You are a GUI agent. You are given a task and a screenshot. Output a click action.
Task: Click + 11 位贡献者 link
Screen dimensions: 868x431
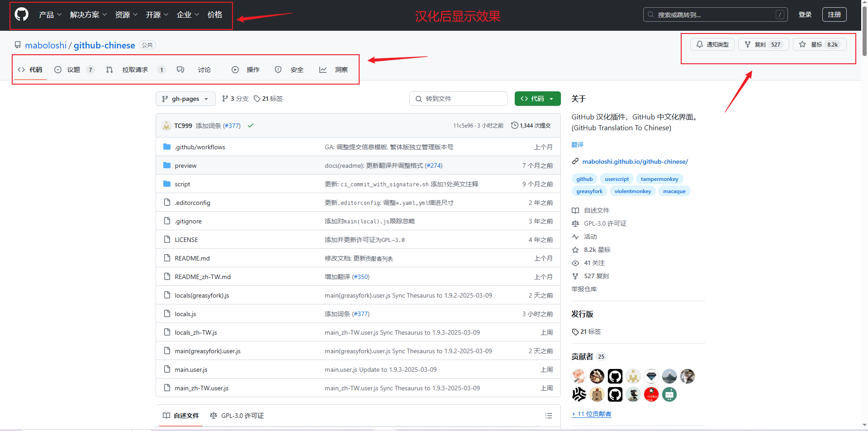point(592,414)
